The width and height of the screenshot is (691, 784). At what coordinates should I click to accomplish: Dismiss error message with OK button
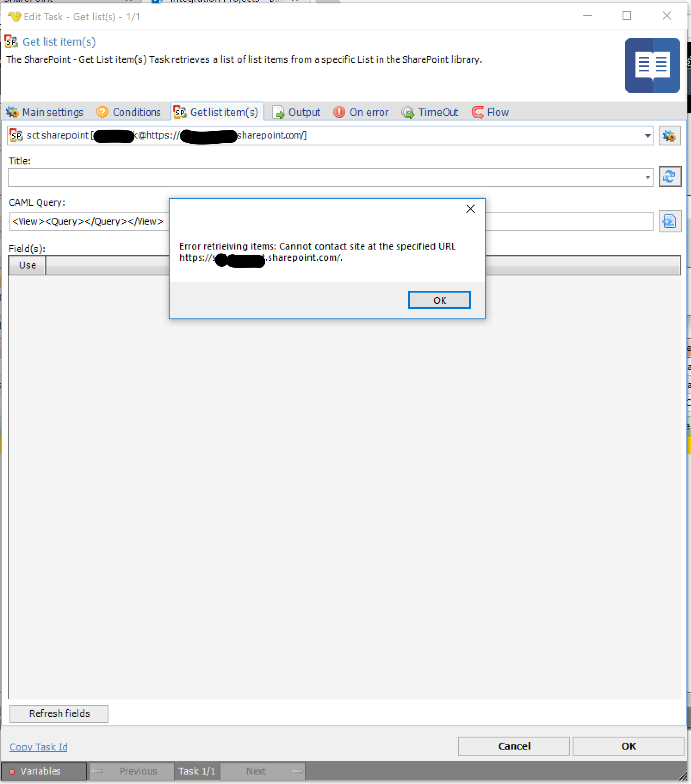[439, 300]
